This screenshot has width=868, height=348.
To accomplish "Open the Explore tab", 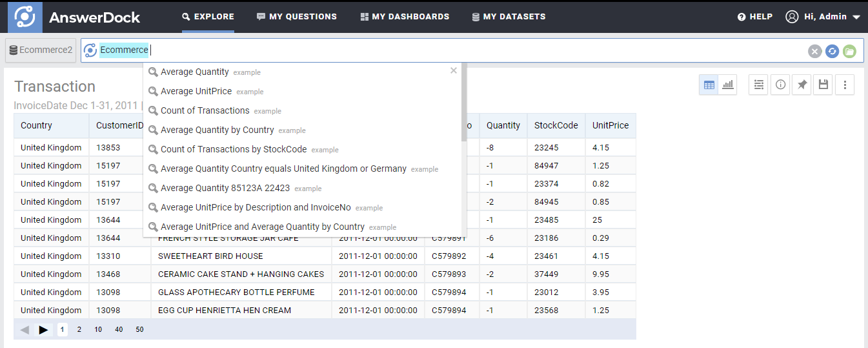I will (x=208, y=17).
